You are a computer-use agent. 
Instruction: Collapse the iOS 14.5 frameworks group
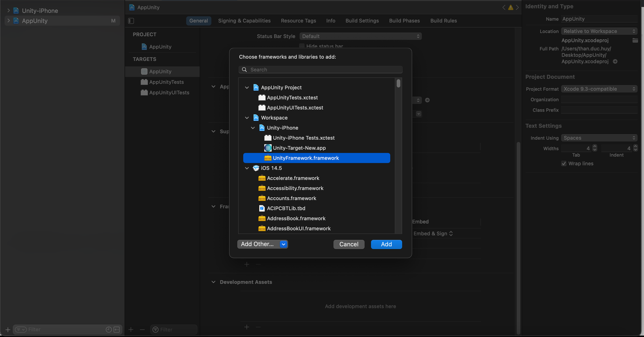point(247,168)
